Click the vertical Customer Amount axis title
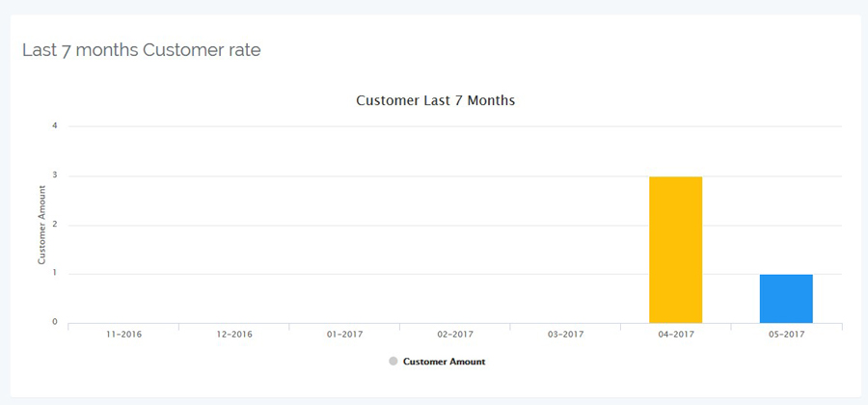 coord(41,226)
